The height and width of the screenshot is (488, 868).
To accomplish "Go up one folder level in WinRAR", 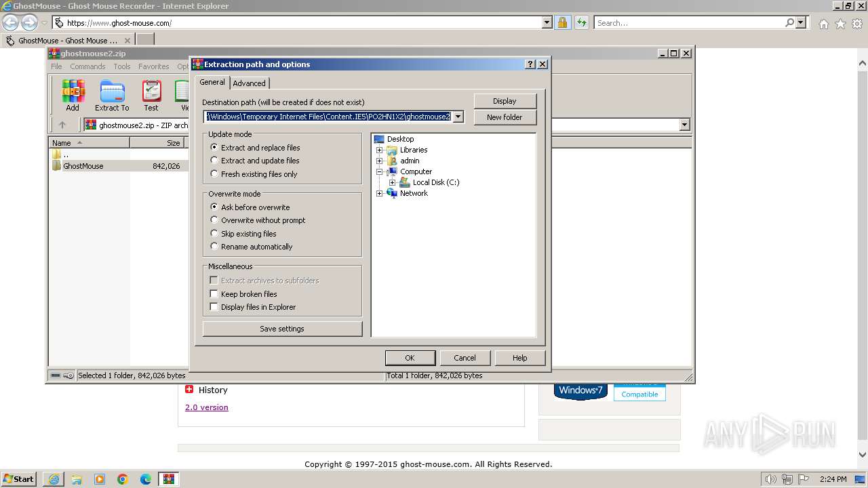I will coord(62,125).
